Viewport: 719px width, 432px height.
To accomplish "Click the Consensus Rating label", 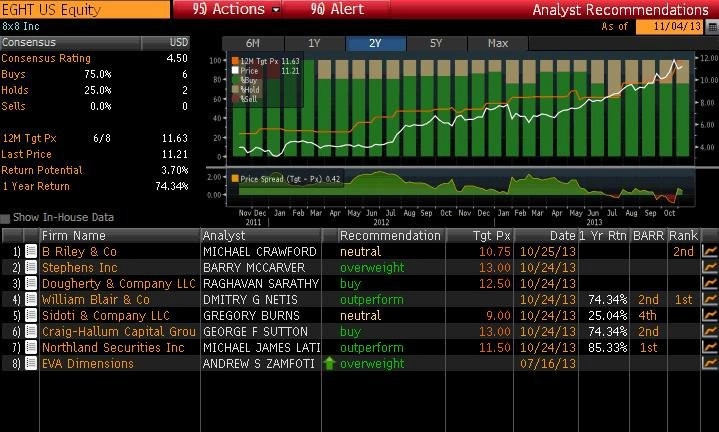I will 46,59.
